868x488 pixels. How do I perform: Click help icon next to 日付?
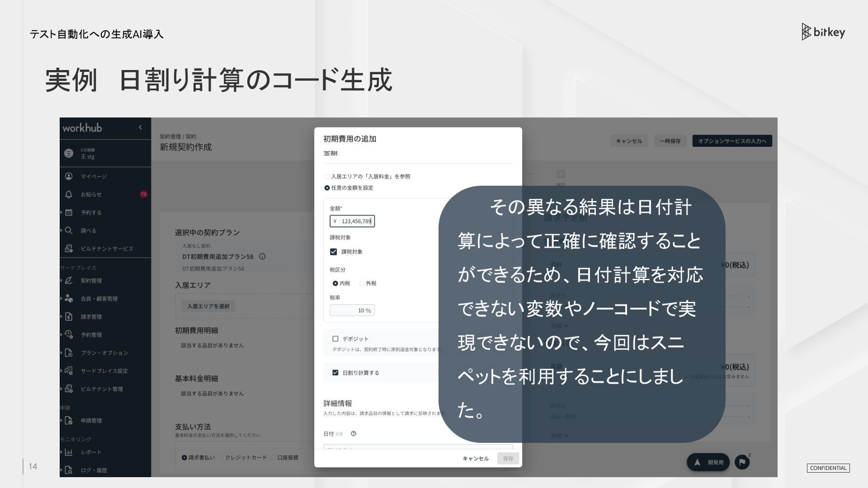click(354, 434)
